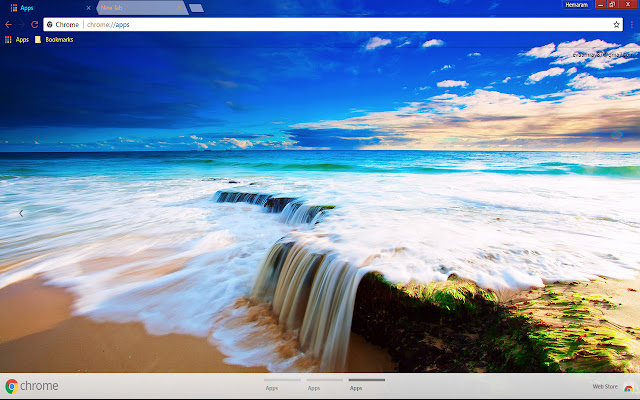Screen dimensions: 640x400
Task: Click the Hemaram profile button
Action: [576, 5]
